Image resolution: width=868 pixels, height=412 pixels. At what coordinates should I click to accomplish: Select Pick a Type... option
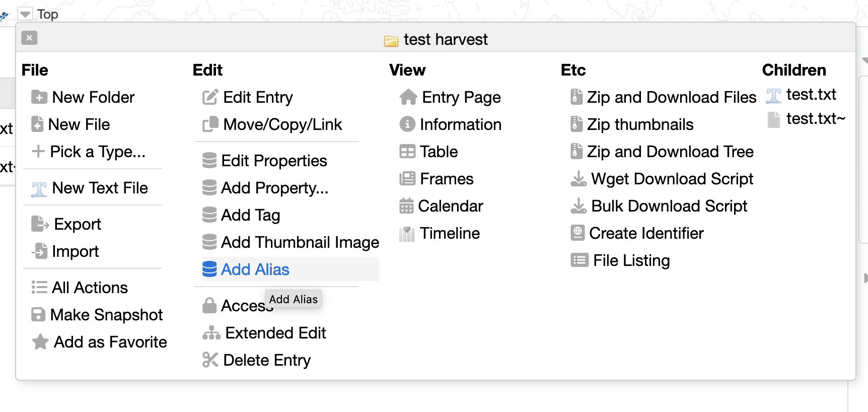point(97,152)
